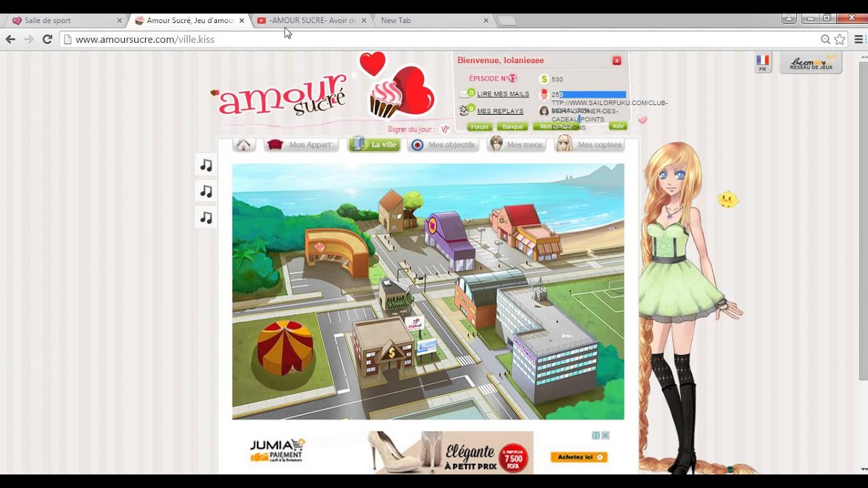Open the Lire mes mails link

tap(503, 94)
